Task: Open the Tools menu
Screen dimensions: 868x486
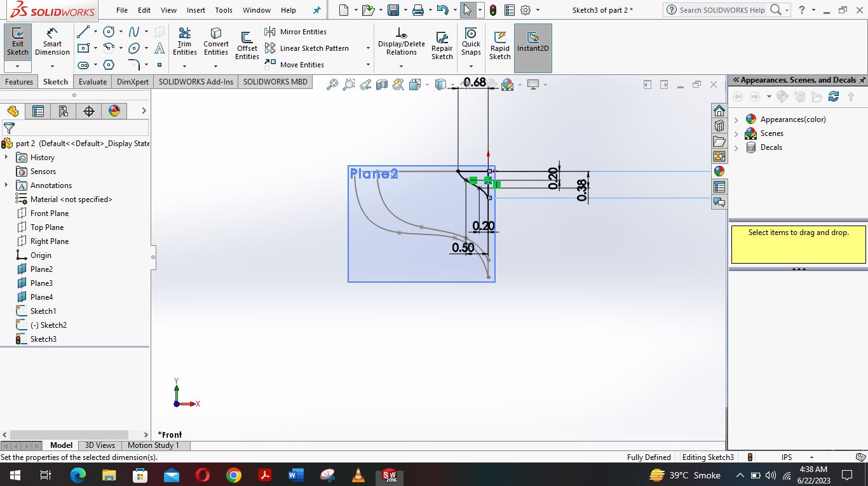Action: 224,10
